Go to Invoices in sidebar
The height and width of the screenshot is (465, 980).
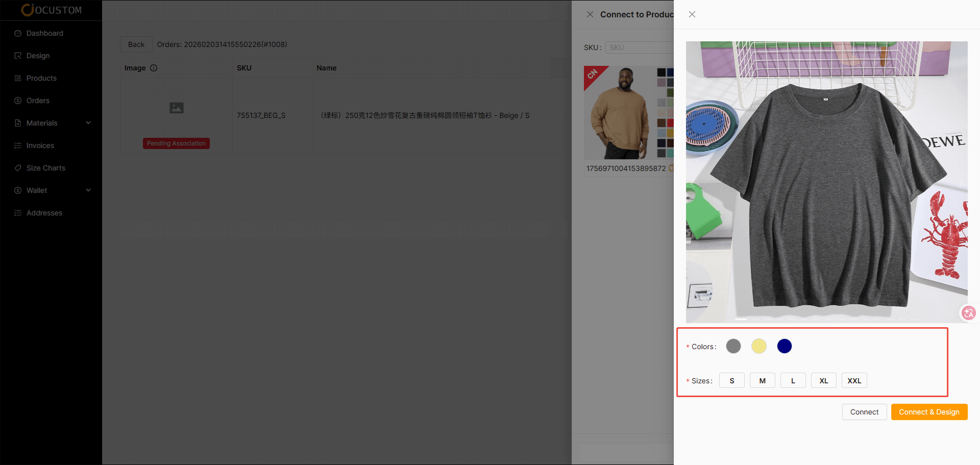point(40,145)
